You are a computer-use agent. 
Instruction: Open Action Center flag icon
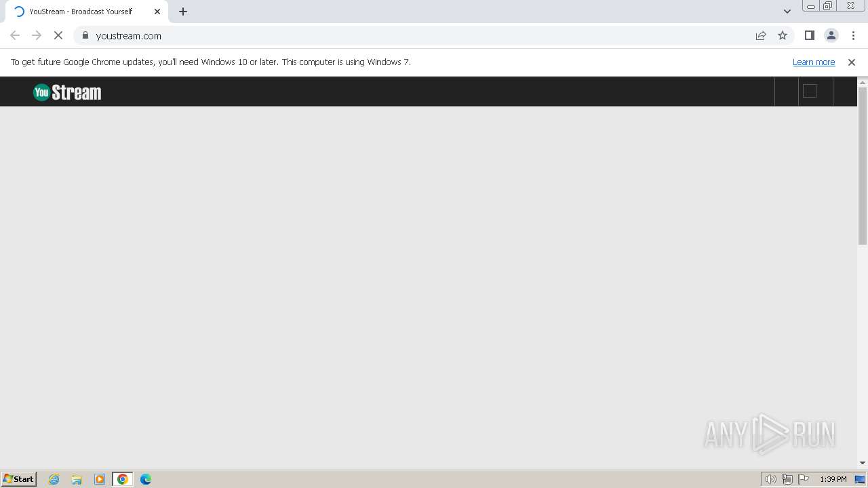pyautogui.click(x=804, y=479)
